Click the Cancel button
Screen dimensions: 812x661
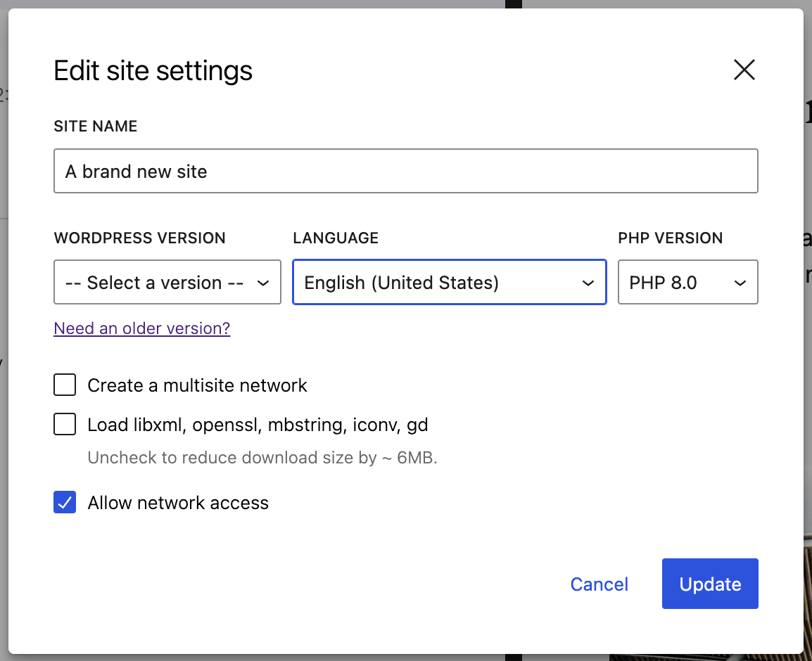pyautogui.click(x=600, y=584)
